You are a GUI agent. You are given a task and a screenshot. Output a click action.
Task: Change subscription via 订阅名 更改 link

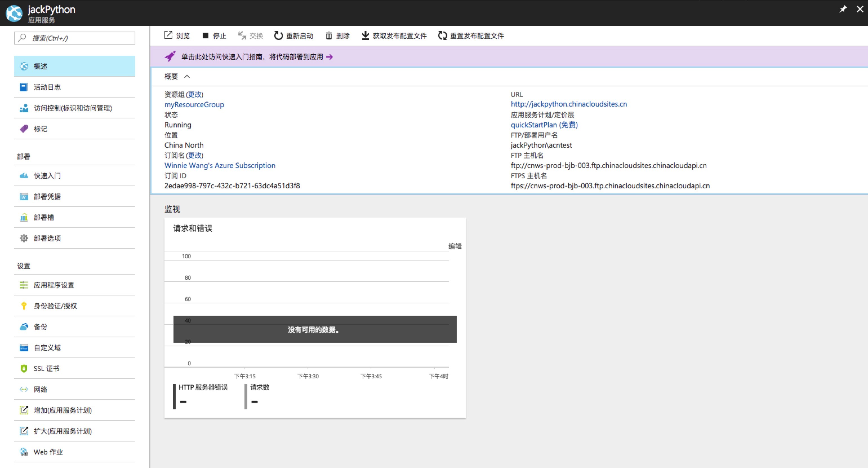click(195, 155)
